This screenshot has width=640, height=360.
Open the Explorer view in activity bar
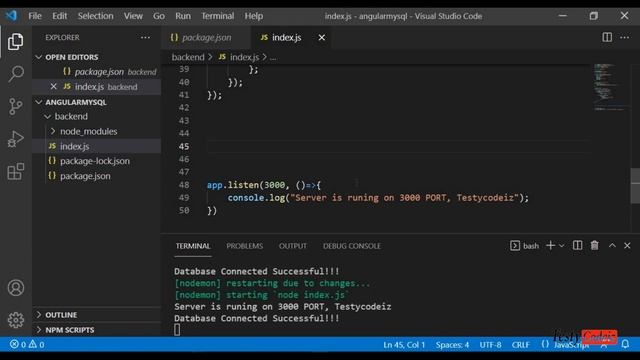click(16, 42)
